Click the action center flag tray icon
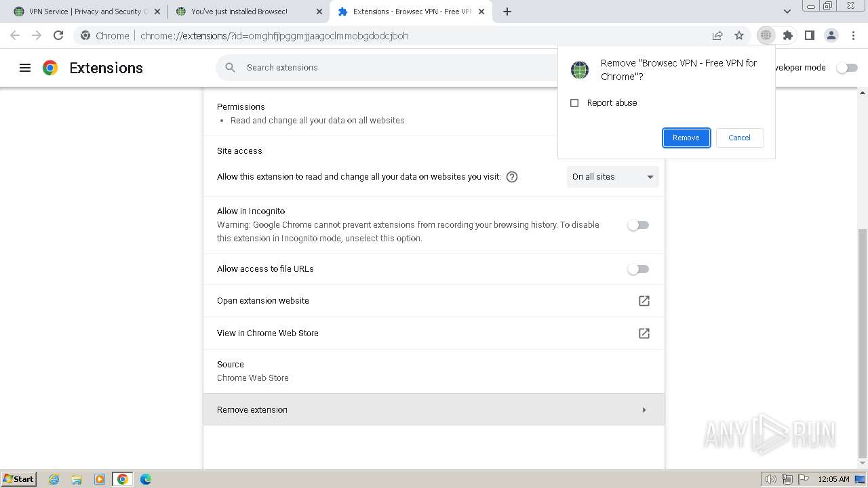 tap(803, 479)
